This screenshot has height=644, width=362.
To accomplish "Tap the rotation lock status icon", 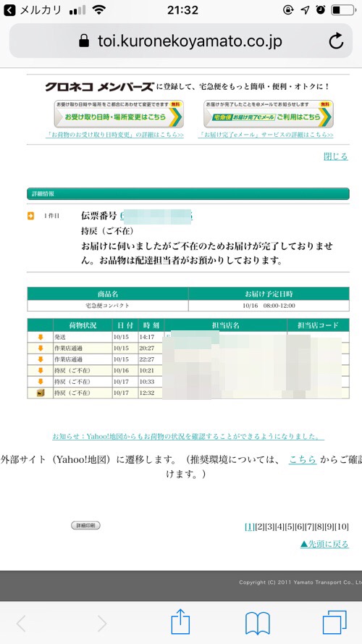I will pyautogui.click(x=288, y=10).
